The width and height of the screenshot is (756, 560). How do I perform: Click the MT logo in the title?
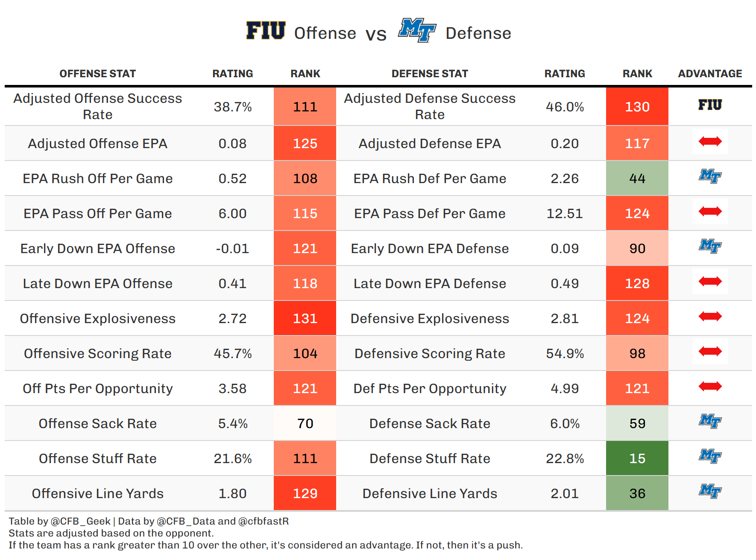coord(417,30)
